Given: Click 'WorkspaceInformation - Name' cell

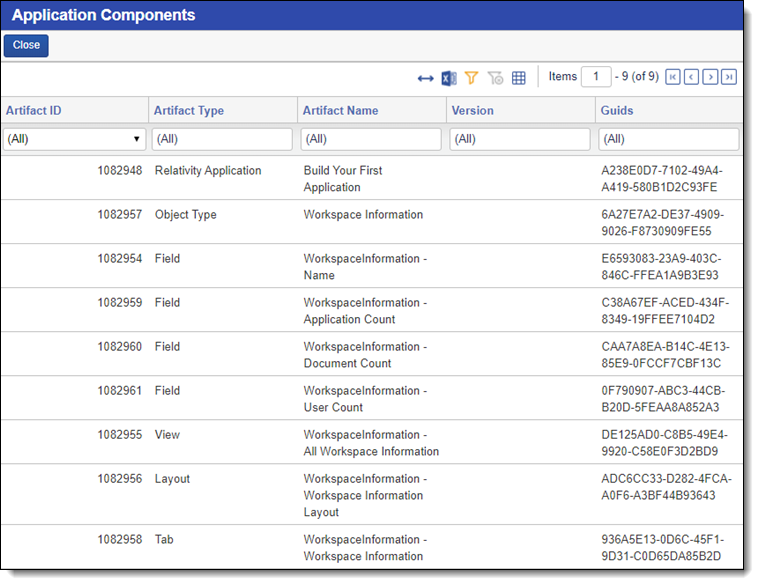Looking at the screenshot, I should pos(365,267).
